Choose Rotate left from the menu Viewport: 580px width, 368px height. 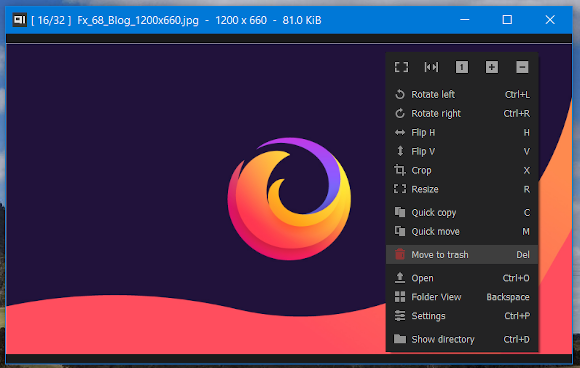coord(462,94)
